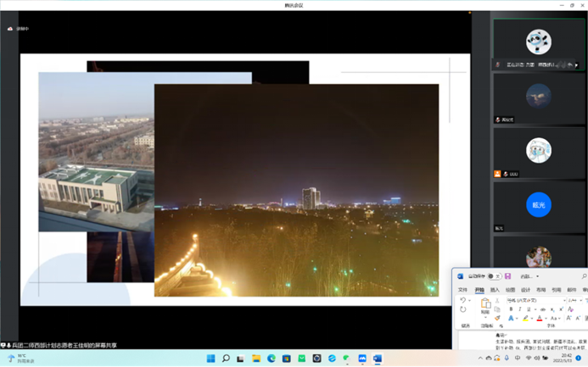Click the purple Save icon in Word

tap(507, 276)
